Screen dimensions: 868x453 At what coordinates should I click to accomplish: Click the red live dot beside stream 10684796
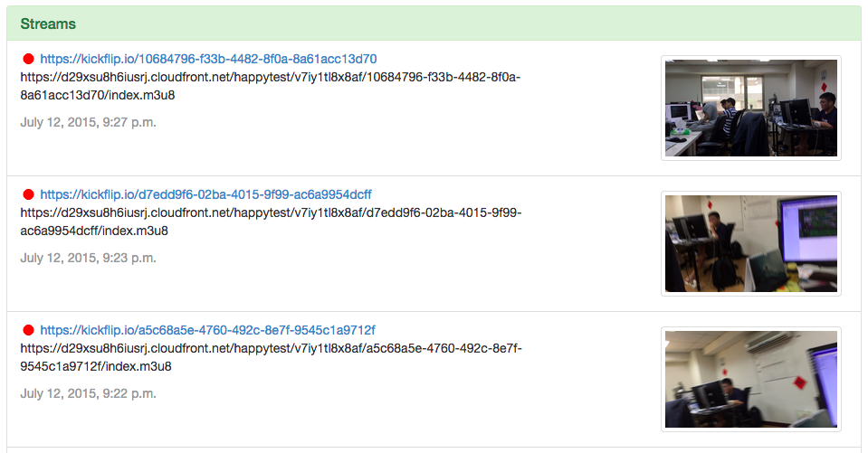(28, 60)
